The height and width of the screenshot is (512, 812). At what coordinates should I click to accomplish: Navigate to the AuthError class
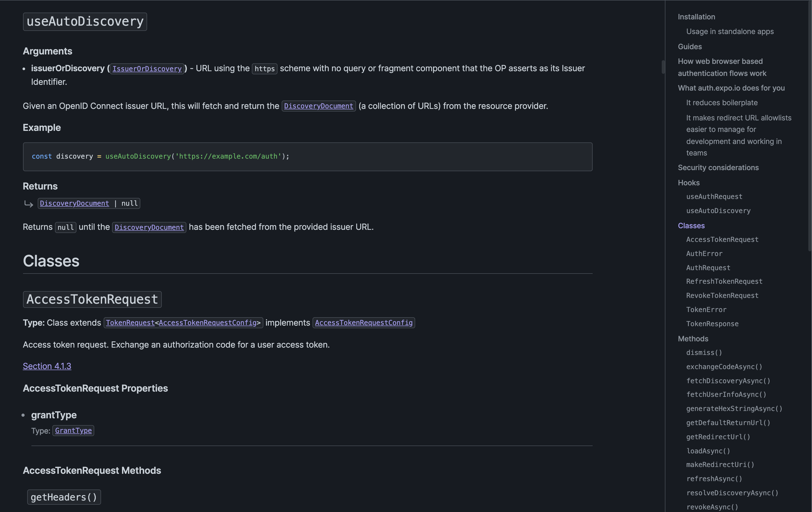point(704,253)
